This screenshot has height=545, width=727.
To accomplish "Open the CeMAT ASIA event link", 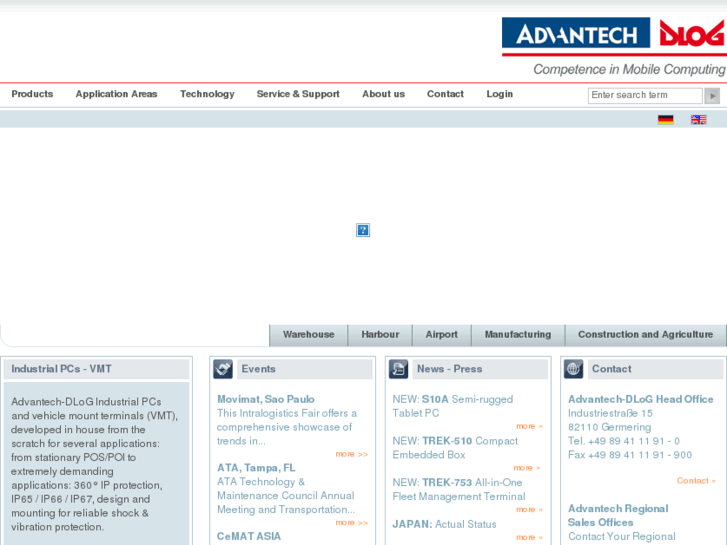I will (x=249, y=537).
